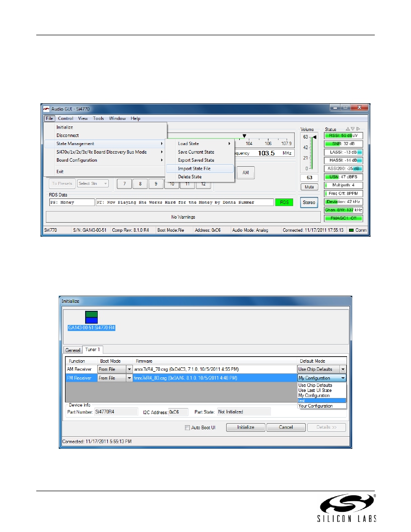Click the frequency field showing 103.5

[266, 153]
